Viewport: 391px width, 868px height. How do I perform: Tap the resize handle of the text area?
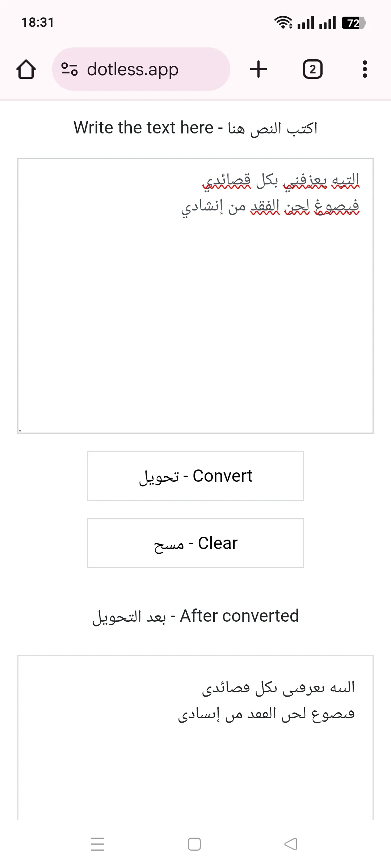20,430
